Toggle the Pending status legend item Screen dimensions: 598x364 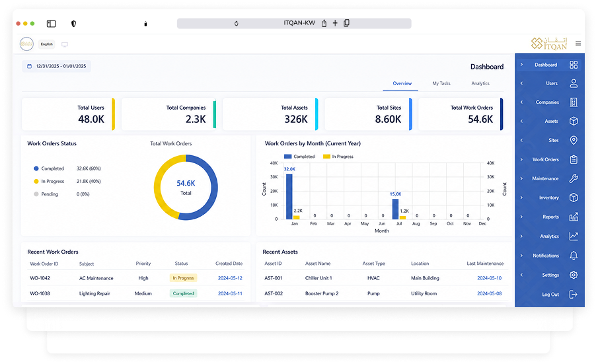coord(46,194)
